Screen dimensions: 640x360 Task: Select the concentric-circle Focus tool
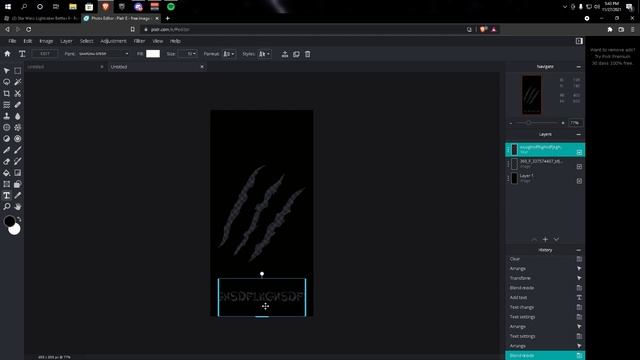tap(18, 139)
